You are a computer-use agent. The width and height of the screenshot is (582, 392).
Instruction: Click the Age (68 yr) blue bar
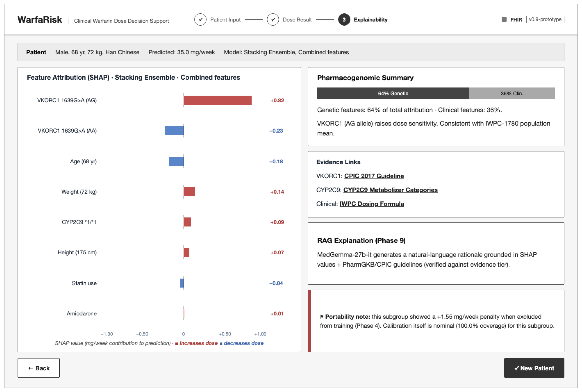(176, 161)
